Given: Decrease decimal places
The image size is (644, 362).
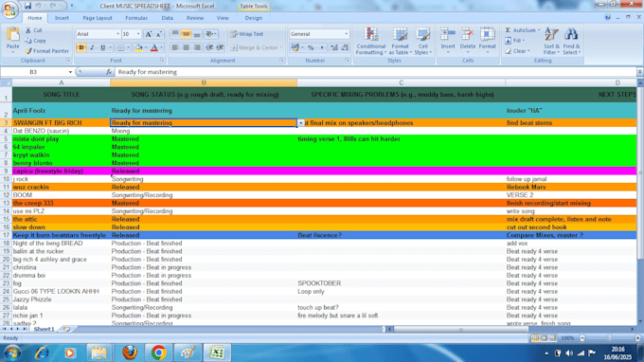Looking at the screenshot, I should 345,47.
